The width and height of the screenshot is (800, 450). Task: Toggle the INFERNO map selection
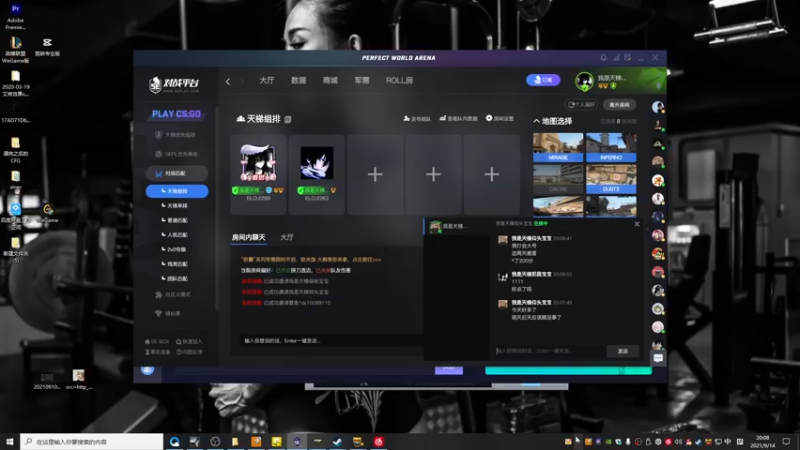[x=611, y=147]
